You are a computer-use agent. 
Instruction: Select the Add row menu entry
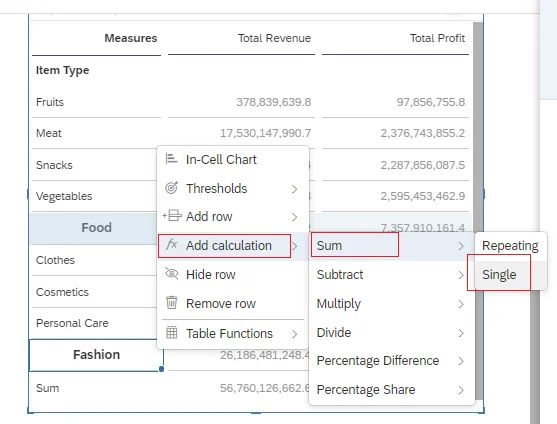click(233, 216)
